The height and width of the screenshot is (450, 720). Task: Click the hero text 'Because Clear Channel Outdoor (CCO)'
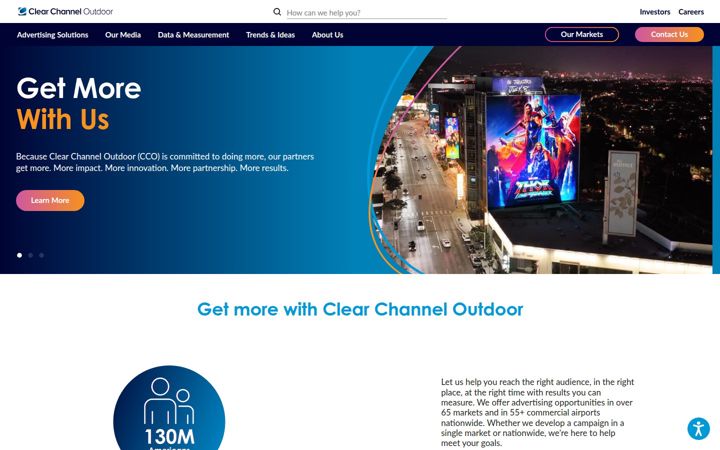pyautogui.click(x=165, y=162)
